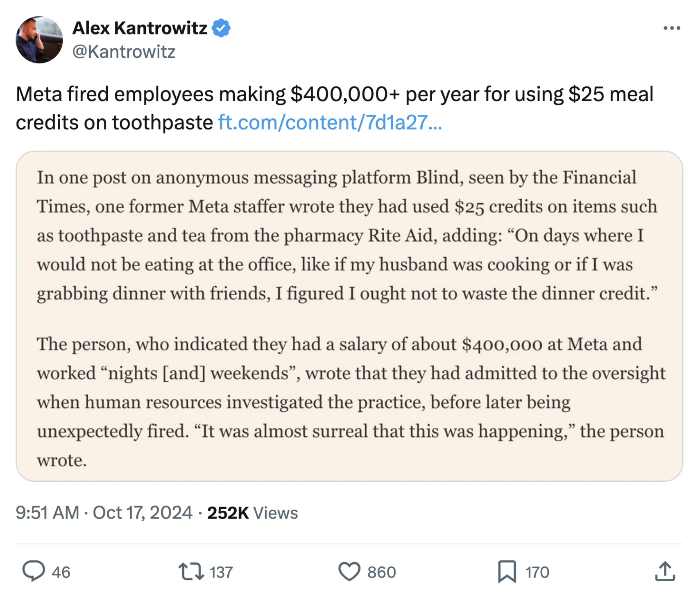Screen dimensions: 700x594
Task: Click the reply count of 46
Action: click(x=61, y=572)
